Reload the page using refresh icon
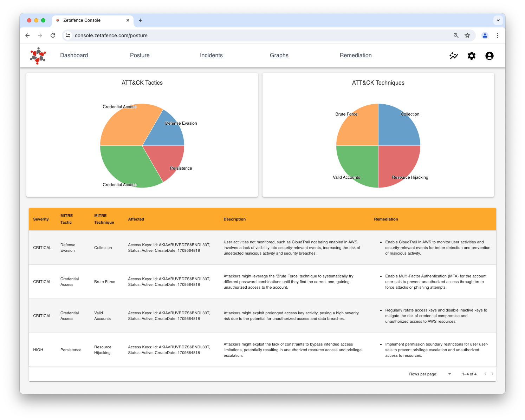 click(53, 35)
